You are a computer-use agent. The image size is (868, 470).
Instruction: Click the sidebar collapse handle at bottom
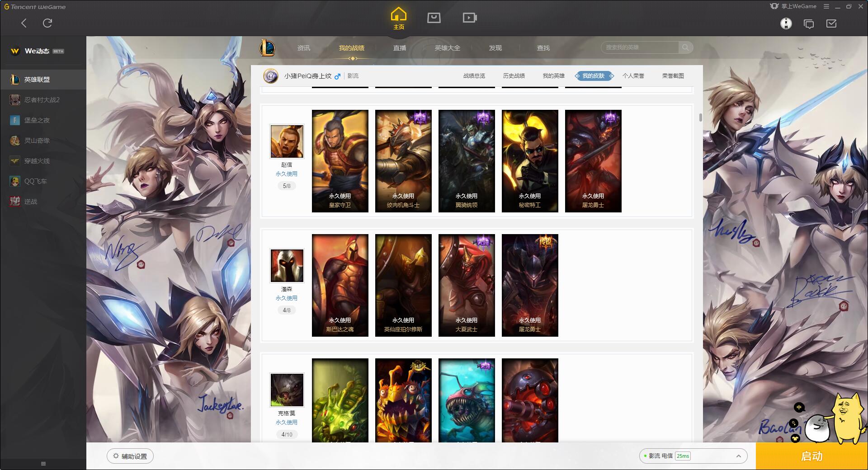(43, 464)
